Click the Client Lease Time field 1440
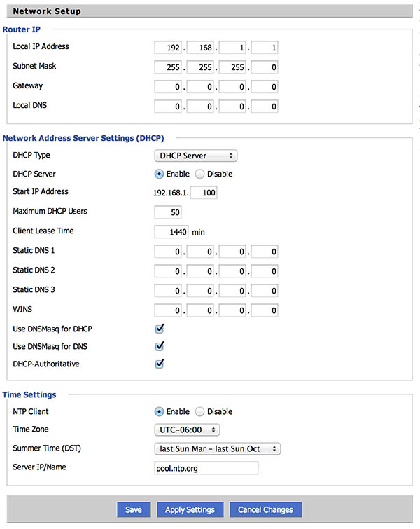420x529 pixels. click(171, 232)
